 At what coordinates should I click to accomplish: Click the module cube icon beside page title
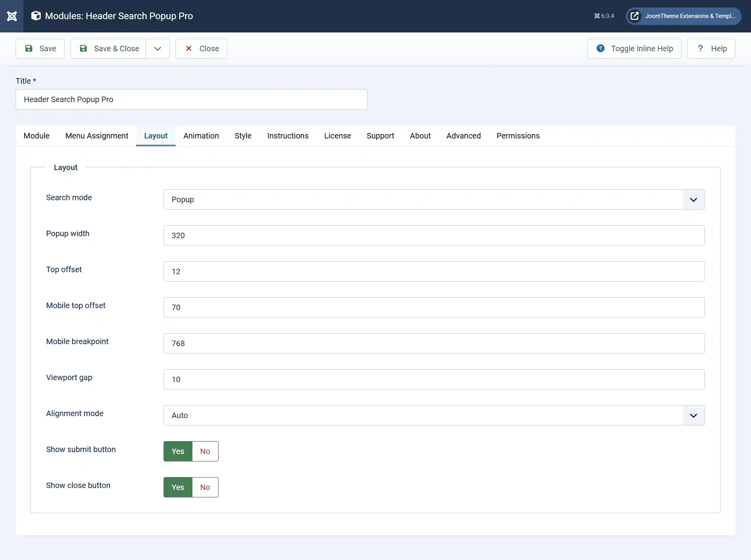pyautogui.click(x=36, y=16)
